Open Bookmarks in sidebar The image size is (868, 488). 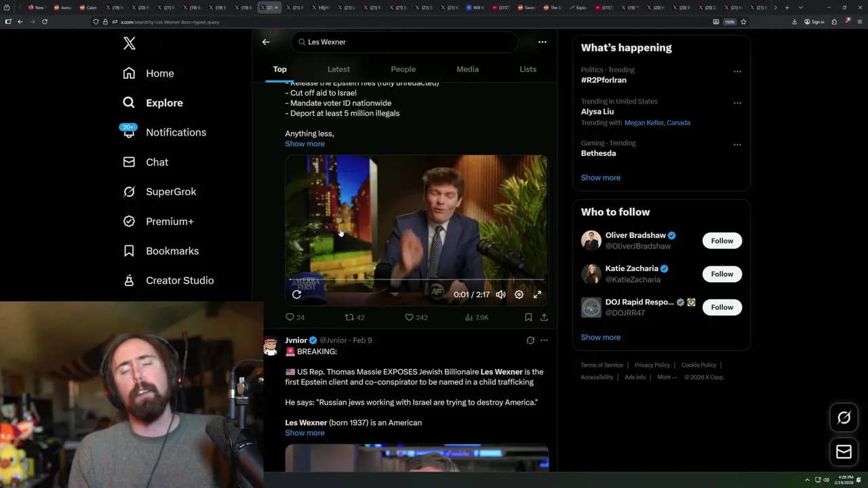point(161,251)
